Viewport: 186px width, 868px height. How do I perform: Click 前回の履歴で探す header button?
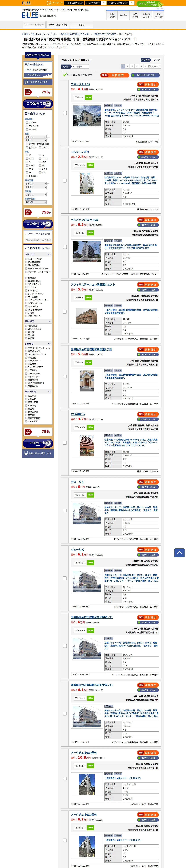[74, 3]
